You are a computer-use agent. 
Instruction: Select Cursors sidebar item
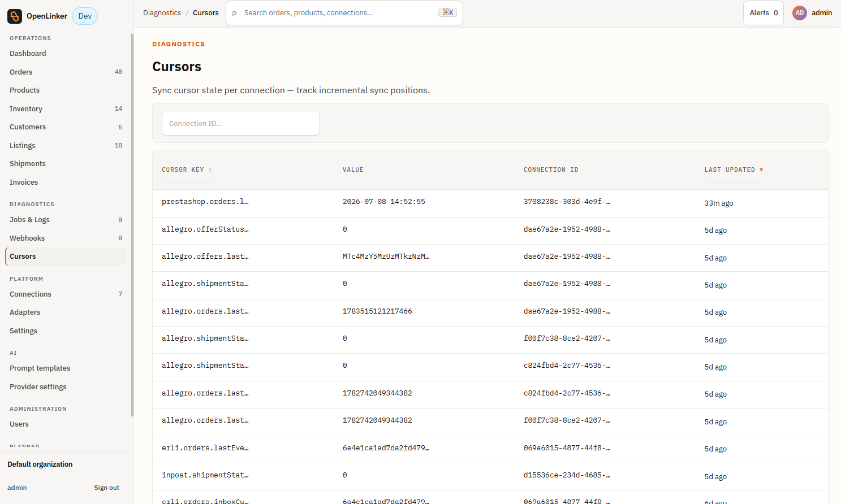click(66, 257)
